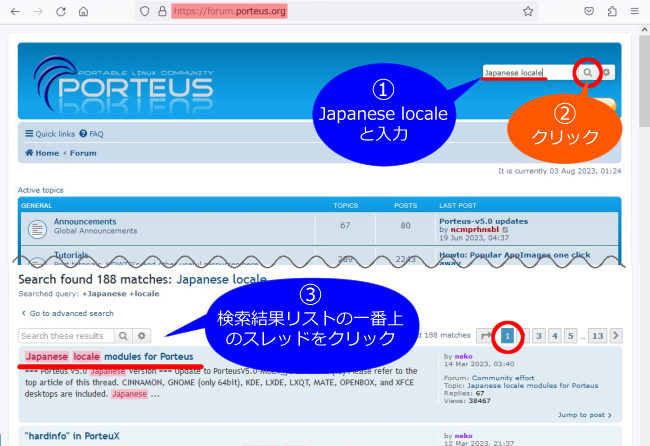Open Japanese locale modules for Porteus result
Image resolution: width=650 pixels, height=446 pixels.
tap(109, 356)
